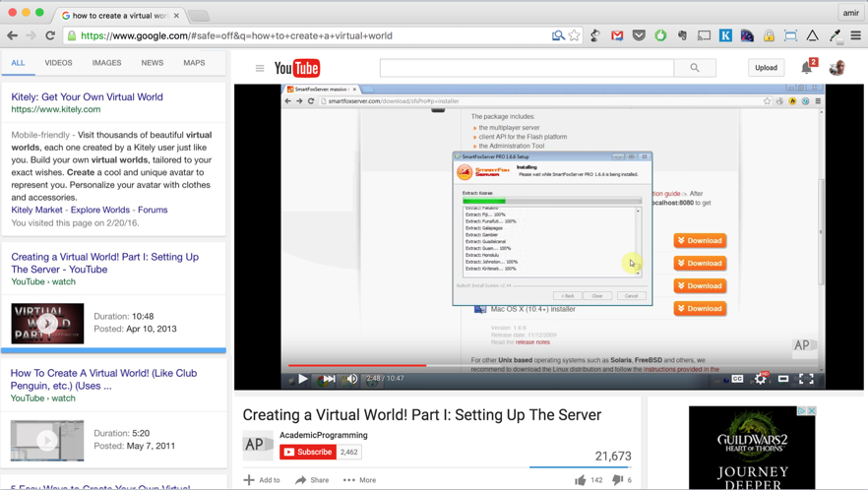Screen dimensions: 868x490
Task: Click the eyedropper extension icon
Action: click(835, 35)
